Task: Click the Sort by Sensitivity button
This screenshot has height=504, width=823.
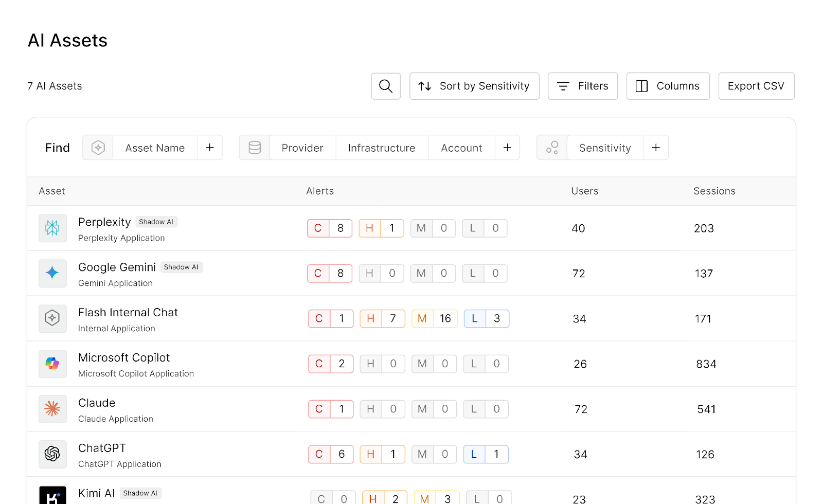Action: pos(474,86)
